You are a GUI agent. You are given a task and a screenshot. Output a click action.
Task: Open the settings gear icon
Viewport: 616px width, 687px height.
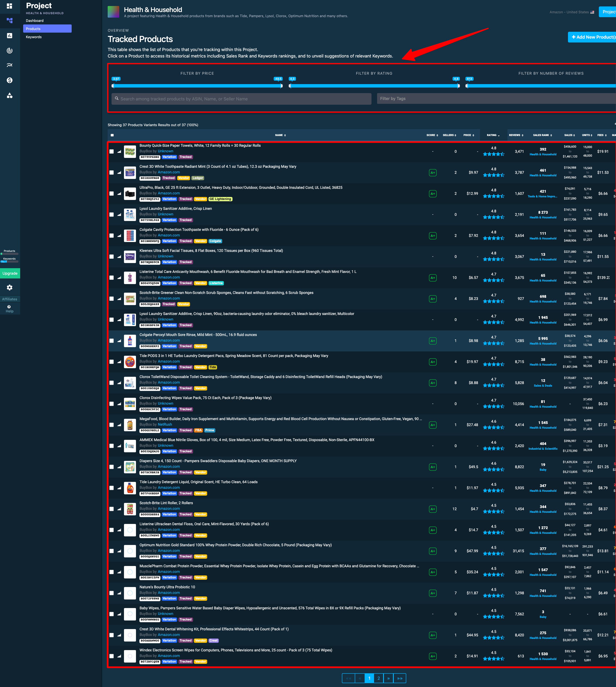(9, 288)
